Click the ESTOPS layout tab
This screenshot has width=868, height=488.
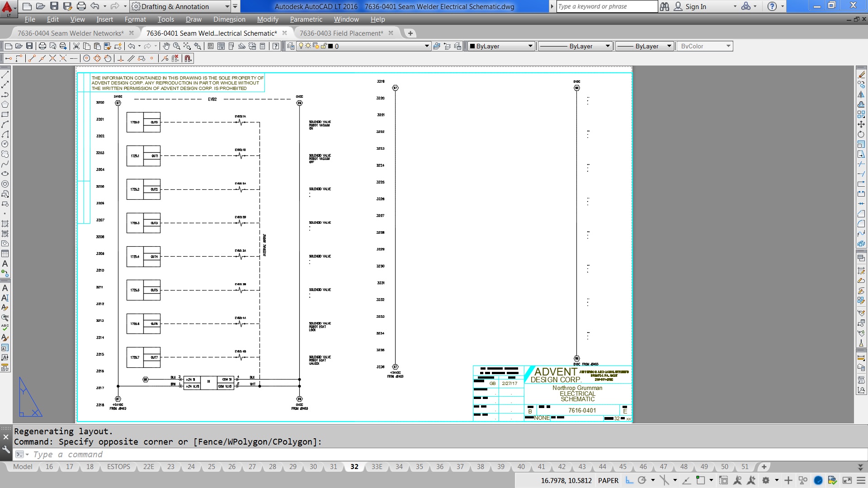118,467
